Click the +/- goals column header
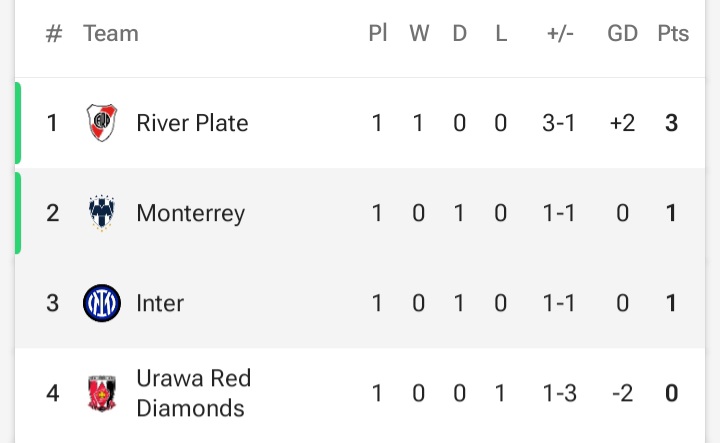 click(x=560, y=34)
